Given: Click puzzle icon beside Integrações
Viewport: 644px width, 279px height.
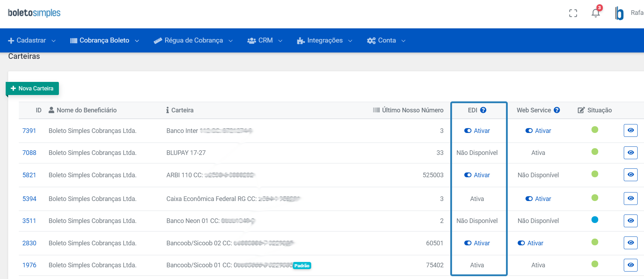Looking at the screenshot, I should 301,41.
